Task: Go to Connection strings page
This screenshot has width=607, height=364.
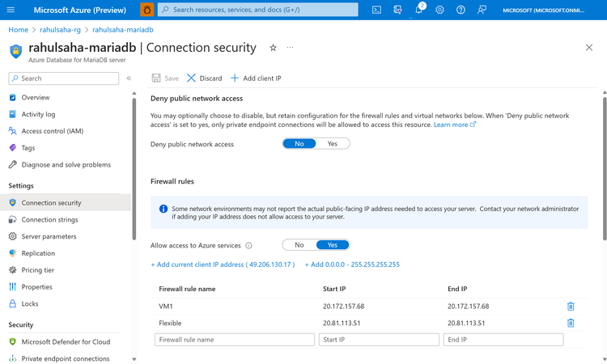Action: pos(49,219)
